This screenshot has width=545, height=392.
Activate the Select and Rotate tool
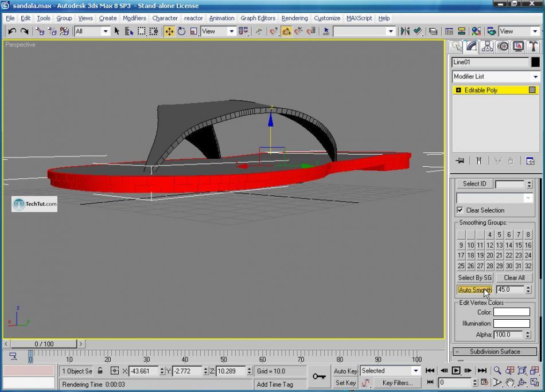pyautogui.click(x=181, y=32)
